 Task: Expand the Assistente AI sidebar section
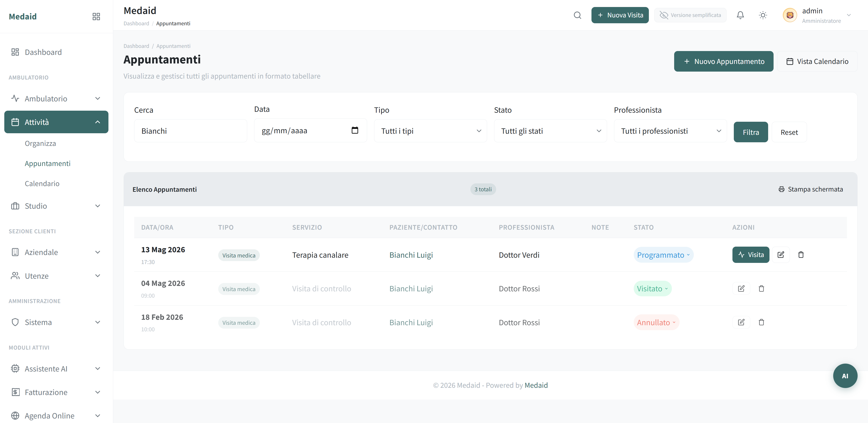tap(56, 369)
